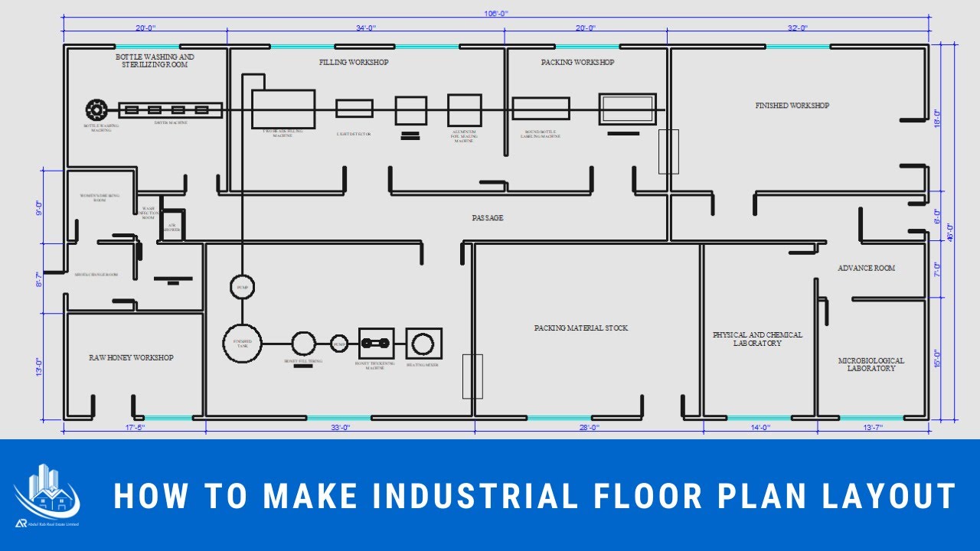This screenshot has height=551, width=980.
Task: Click the 15'-0" vertical dimension text
Action: click(937, 360)
